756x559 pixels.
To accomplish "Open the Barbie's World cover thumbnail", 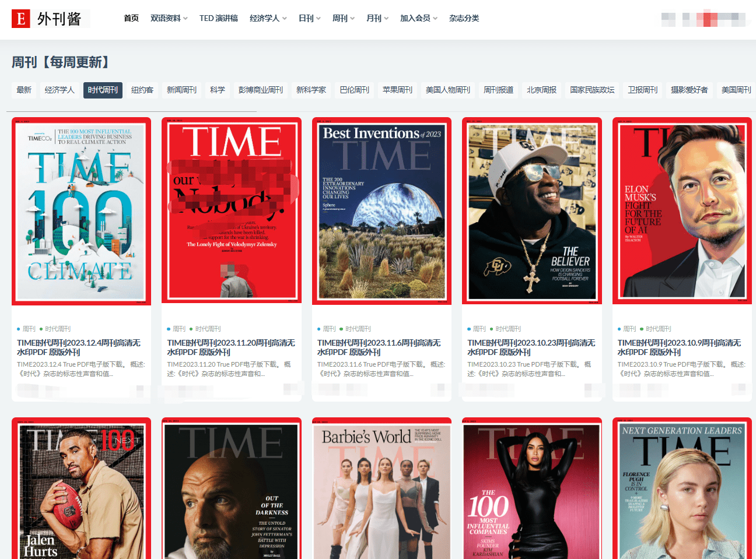I will [381, 488].
